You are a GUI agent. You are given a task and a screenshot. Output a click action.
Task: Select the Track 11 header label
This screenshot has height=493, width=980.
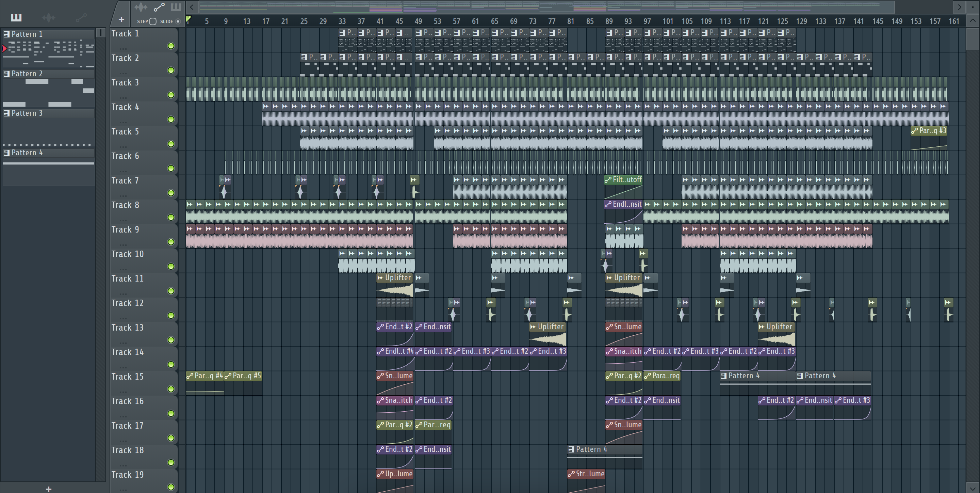tap(128, 279)
